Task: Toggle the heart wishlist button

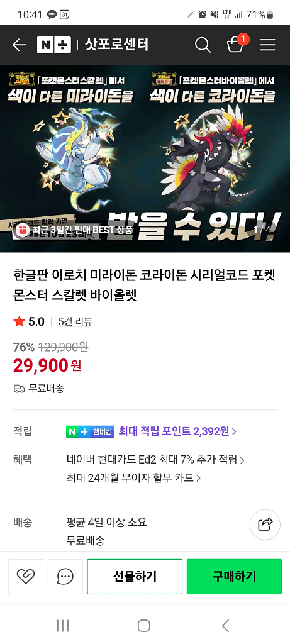Action: tap(25, 576)
